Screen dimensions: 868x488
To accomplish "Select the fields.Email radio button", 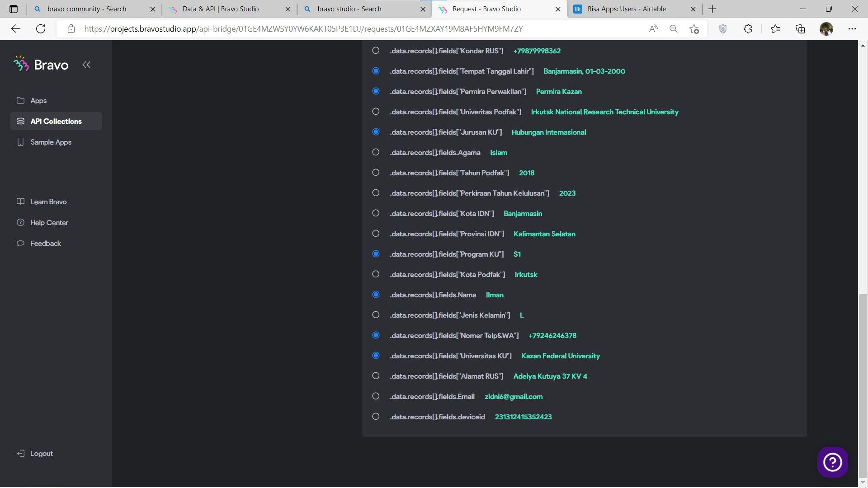I will point(376,396).
